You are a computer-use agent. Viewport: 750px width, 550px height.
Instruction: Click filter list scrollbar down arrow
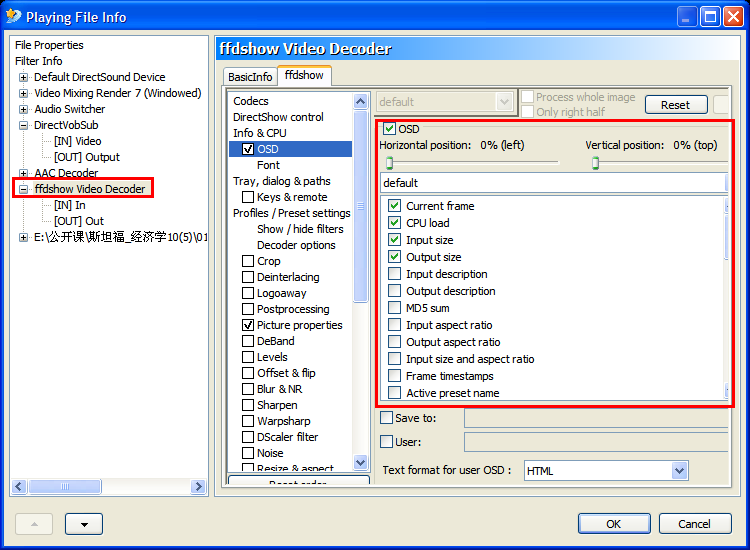pyautogui.click(x=360, y=462)
